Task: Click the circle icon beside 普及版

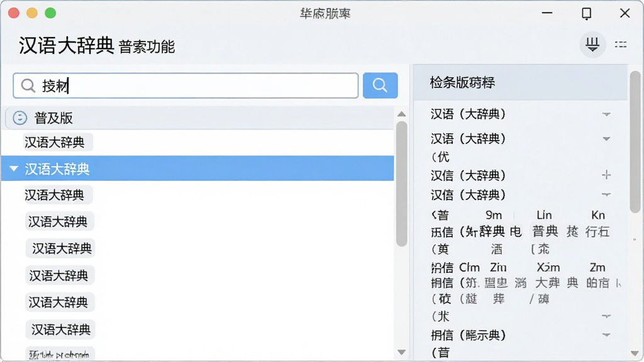Action: [x=19, y=118]
